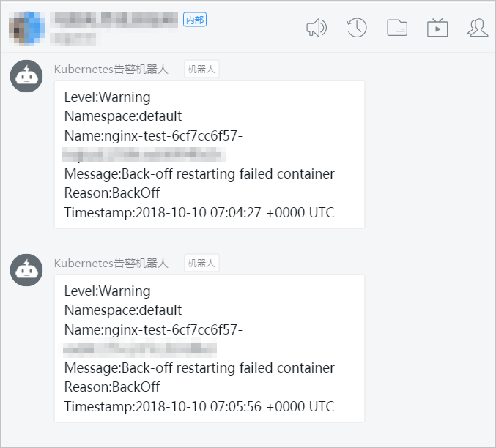Image resolution: width=496 pixels, height=448 pixels.
Task: Select the message timestamped 07:05:56
Action: (210, 348)
